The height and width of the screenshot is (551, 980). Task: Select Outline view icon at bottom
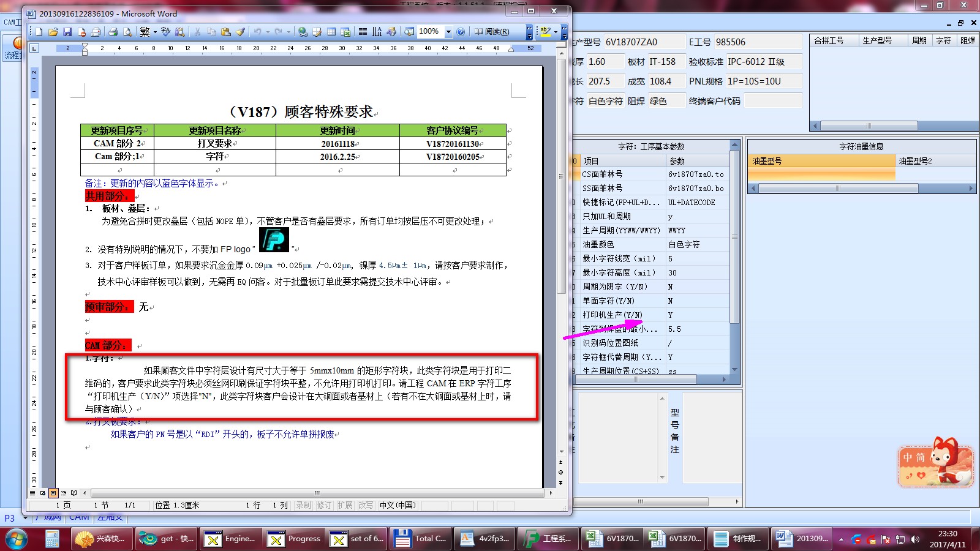coord(64,493)
